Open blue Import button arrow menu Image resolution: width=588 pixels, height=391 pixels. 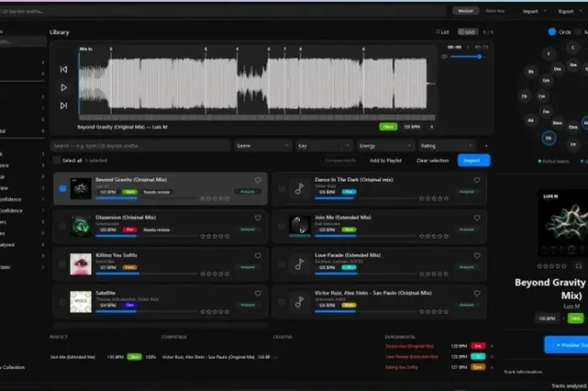(x=486, y=161)
